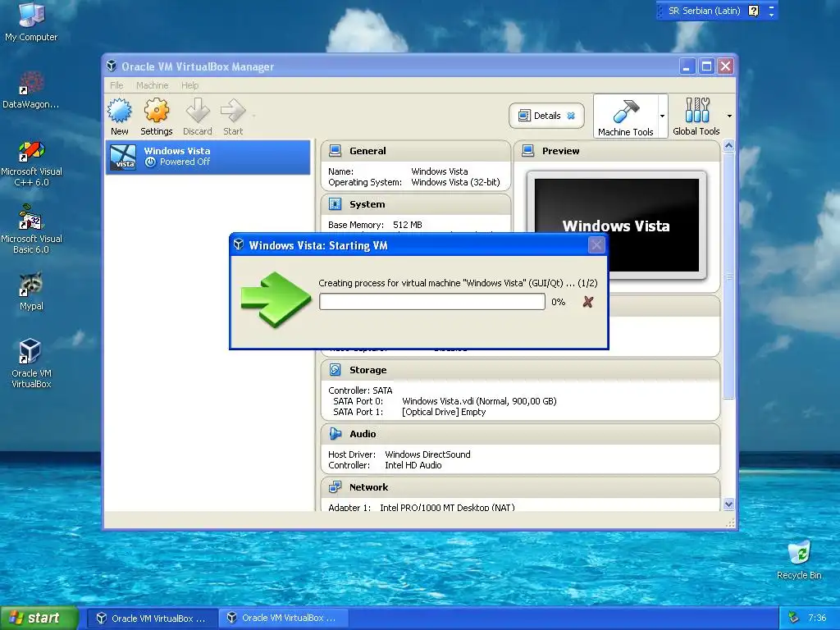Viewport: 840px width, 630px height.
Task: Click SR Serbian (Latin) language bar
Action: (703, 11)
